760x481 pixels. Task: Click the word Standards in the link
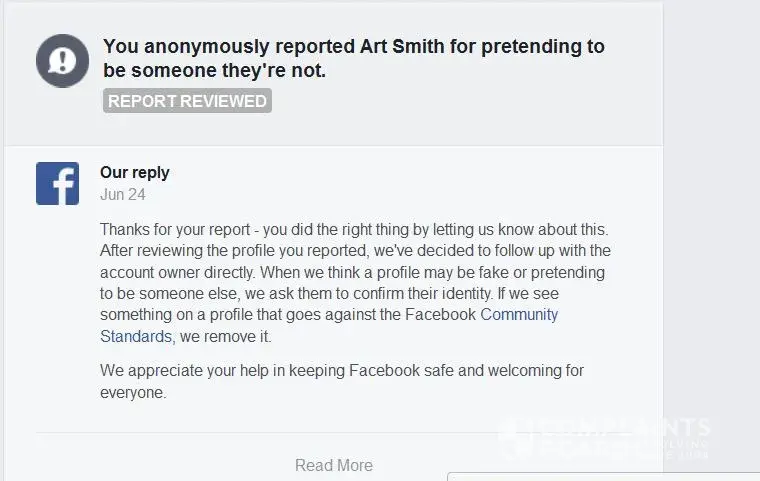(137, 336)
